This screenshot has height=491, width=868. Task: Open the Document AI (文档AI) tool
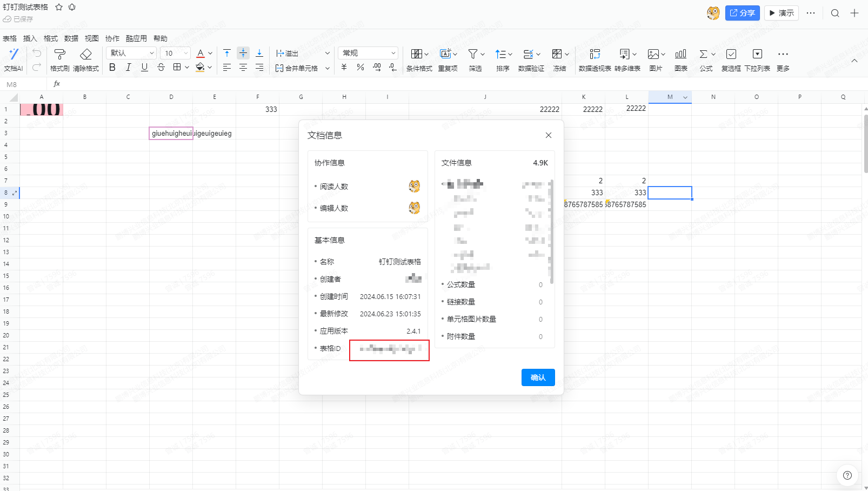coord(14,54)
